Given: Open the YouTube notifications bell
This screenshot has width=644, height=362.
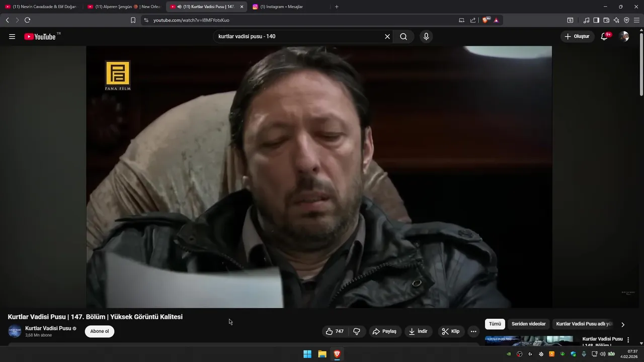Looking at the screenshot, I should pos(605,36).
